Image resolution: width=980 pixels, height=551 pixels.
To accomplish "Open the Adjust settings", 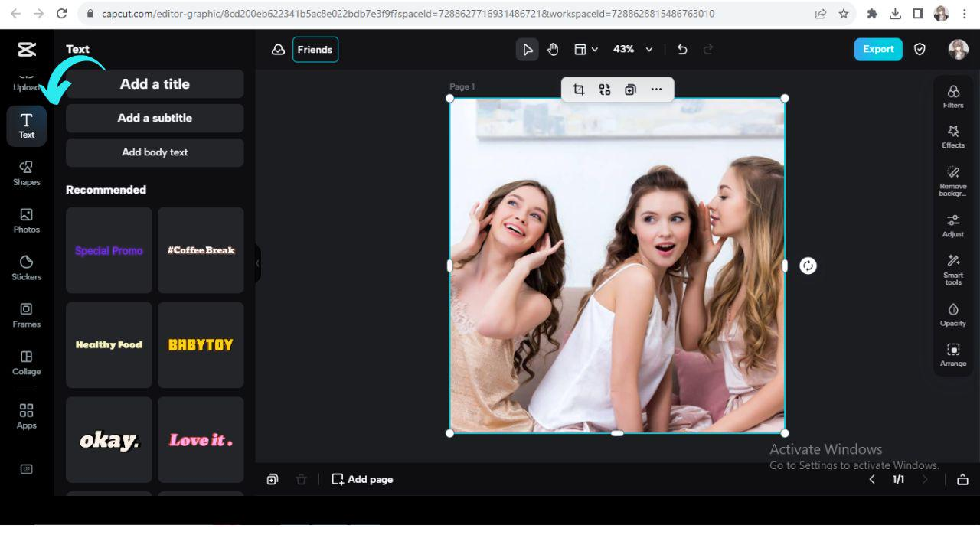I will (952, 225).
